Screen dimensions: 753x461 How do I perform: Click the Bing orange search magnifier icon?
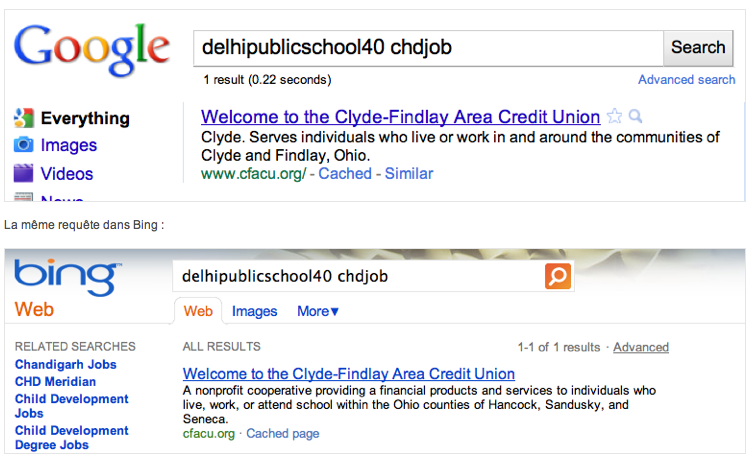558,276
